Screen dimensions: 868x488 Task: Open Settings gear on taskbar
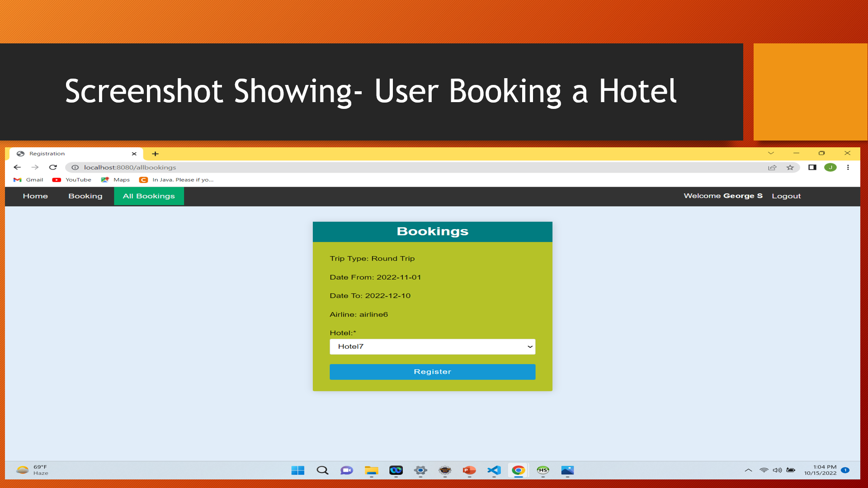point(420,470)
